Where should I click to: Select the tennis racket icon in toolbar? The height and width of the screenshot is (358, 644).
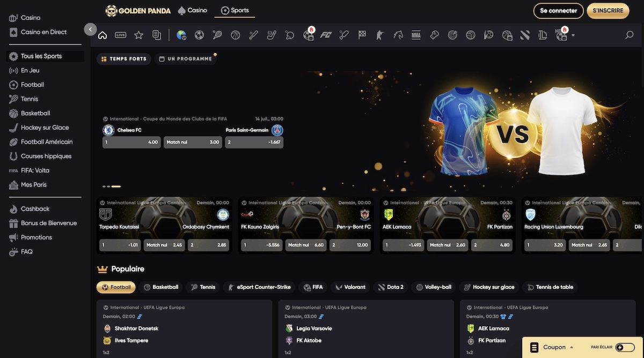click(217, 35)
